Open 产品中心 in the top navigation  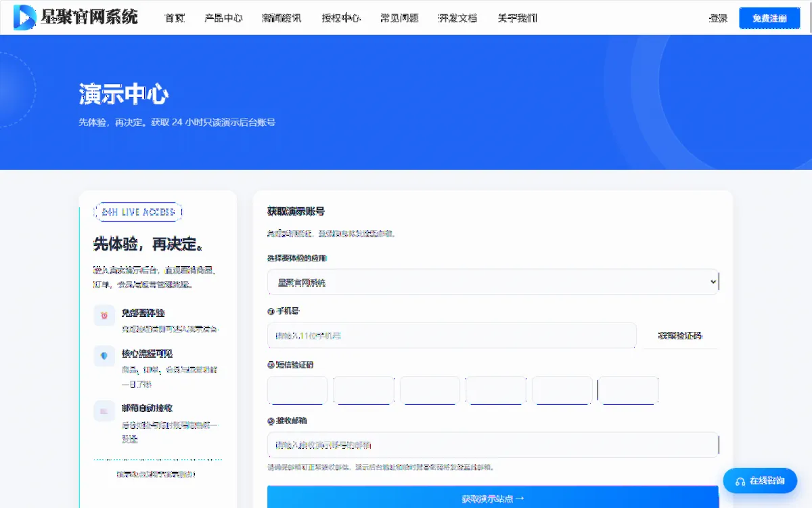click(x=223, y=18)
